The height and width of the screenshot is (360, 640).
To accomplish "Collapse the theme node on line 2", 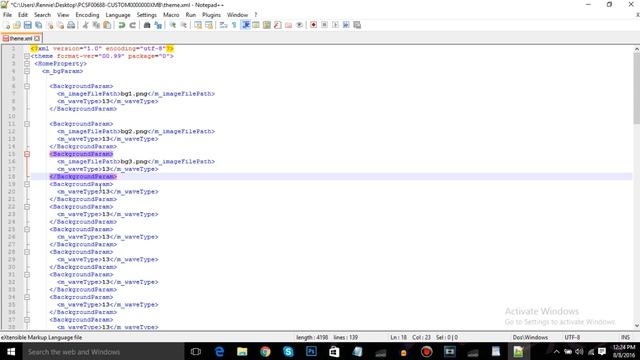I will 27,56.
